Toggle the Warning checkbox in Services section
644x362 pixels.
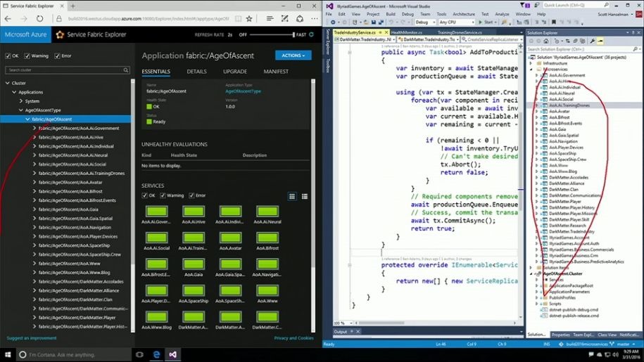[163, 195]
